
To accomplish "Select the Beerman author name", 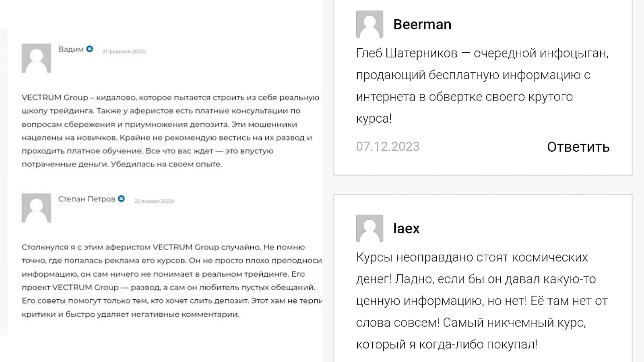I will pyautogui.click(x=422, y=25).
